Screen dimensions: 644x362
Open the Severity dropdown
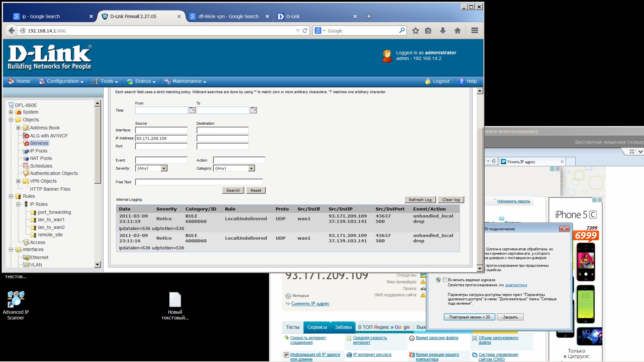[164, 168]
